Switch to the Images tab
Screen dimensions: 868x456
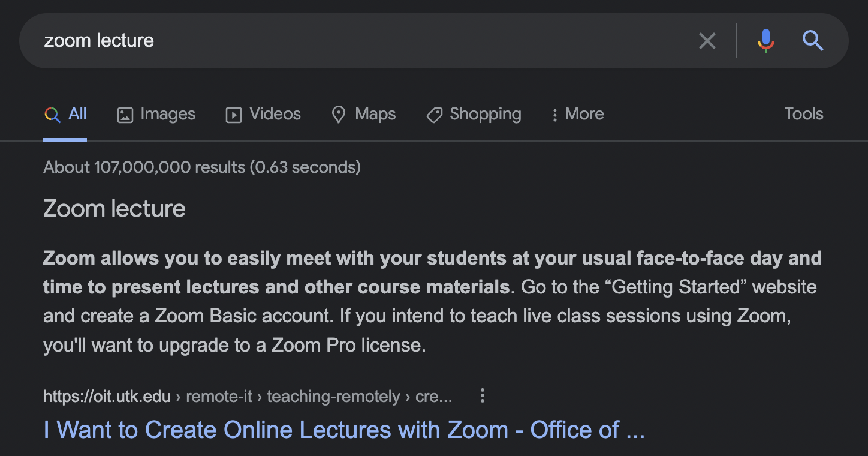156,114
